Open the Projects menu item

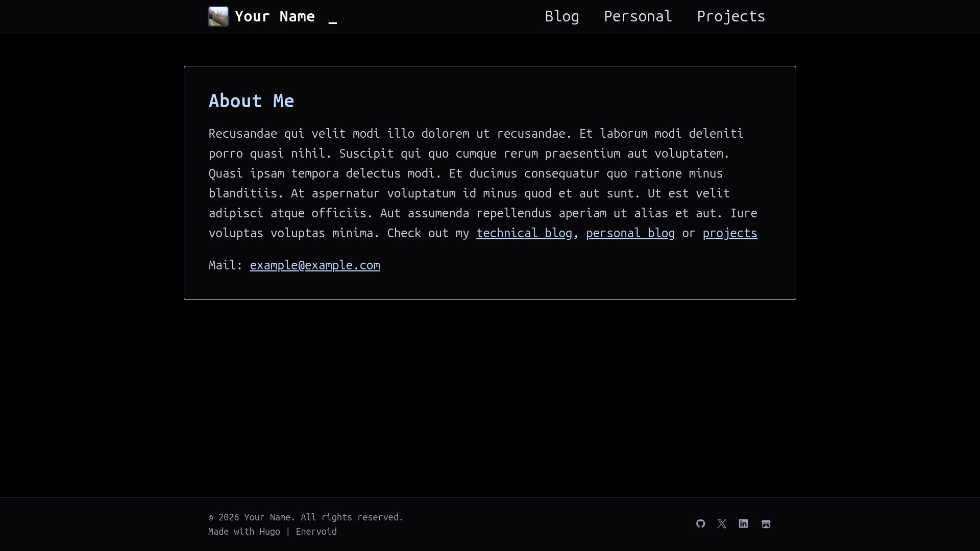pyautogui.click(x=731, y=16)
